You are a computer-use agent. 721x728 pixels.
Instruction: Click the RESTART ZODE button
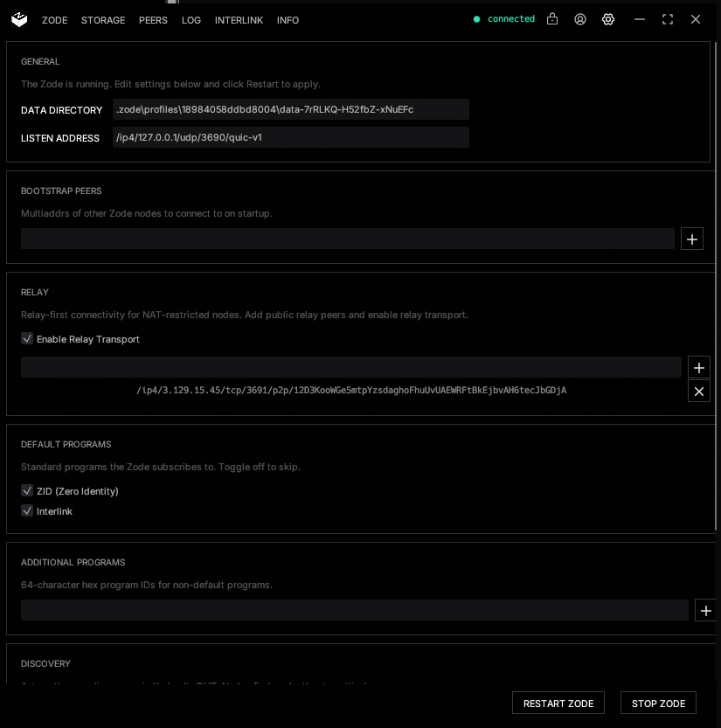click(558, 703)
